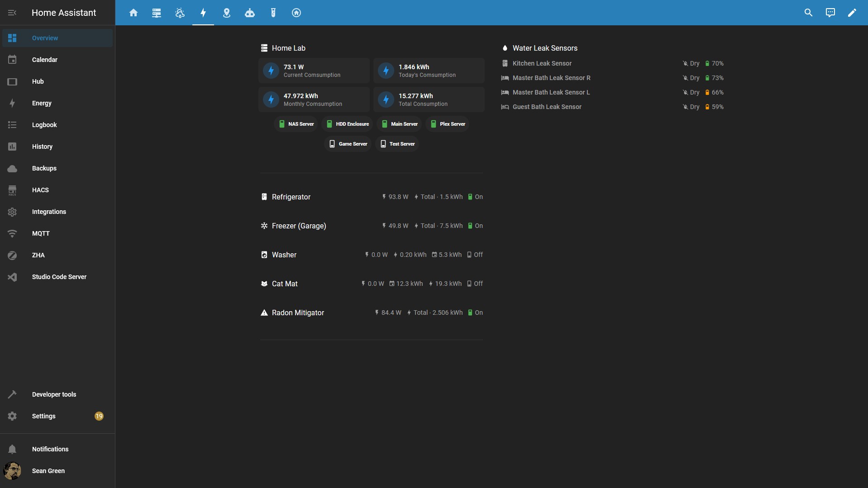
Task: Click the Refrigerator On state
Action: pos(475,197)
